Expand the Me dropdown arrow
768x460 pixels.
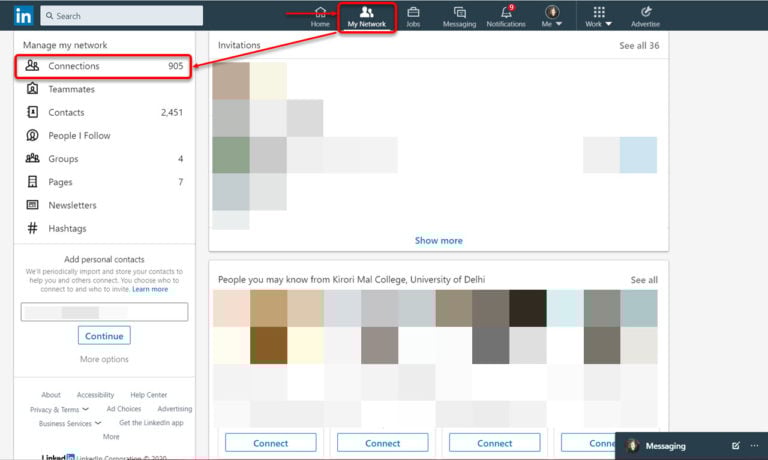click(559, 24)
